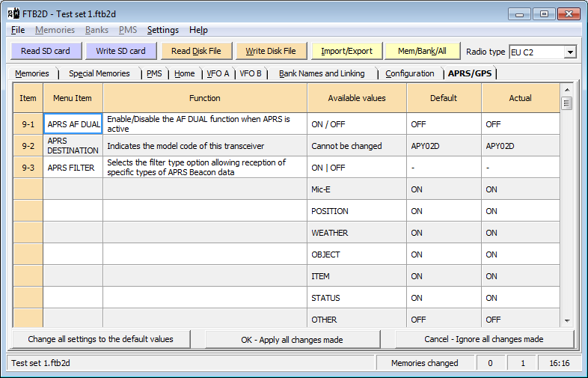Click the Actual ON value for POSITION

(521, 211)
